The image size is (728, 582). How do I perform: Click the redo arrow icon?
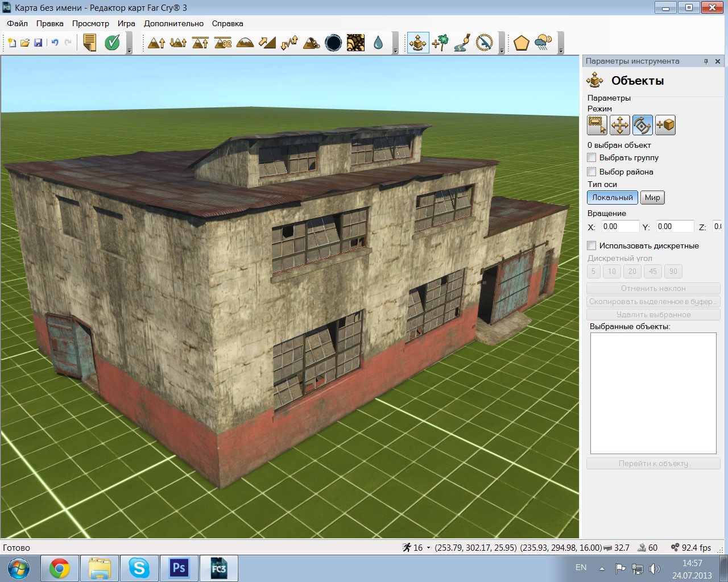point(68,43)
